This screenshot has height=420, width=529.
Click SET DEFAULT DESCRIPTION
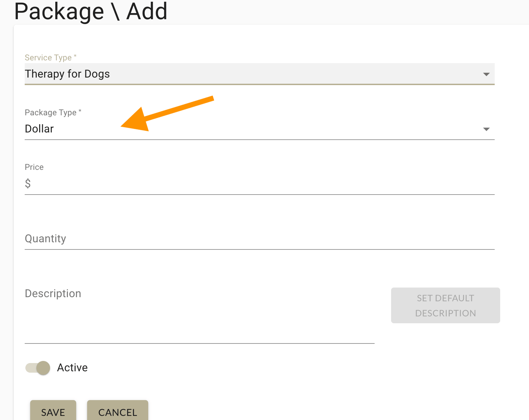[x=445, y=305]
